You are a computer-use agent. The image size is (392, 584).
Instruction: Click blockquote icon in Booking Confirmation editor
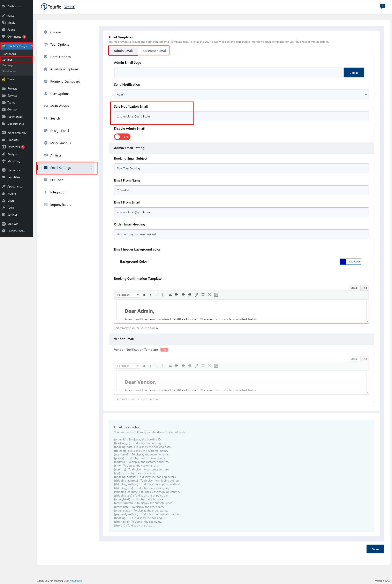170,295
